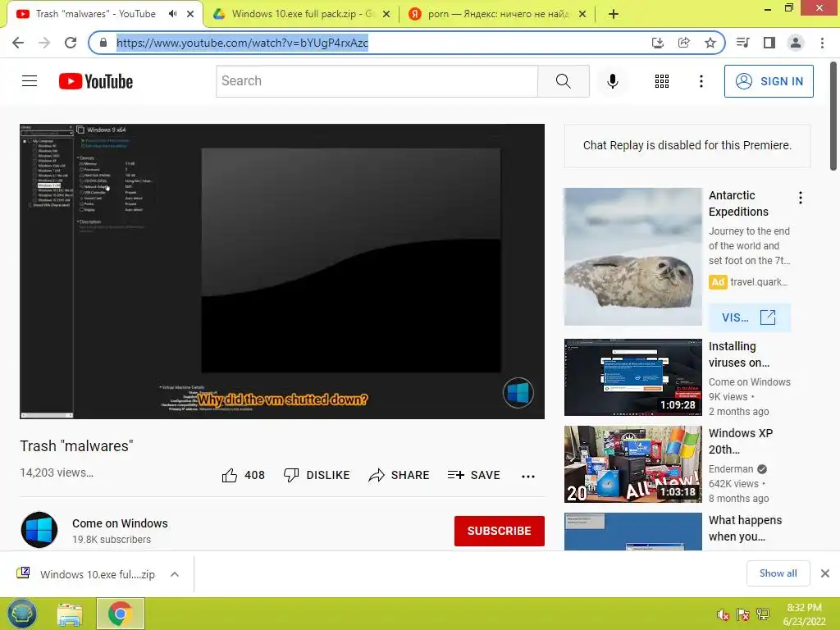Open "What happens when you" video title
The height and width of the screenshot is (630, 840).
point(745,528)
